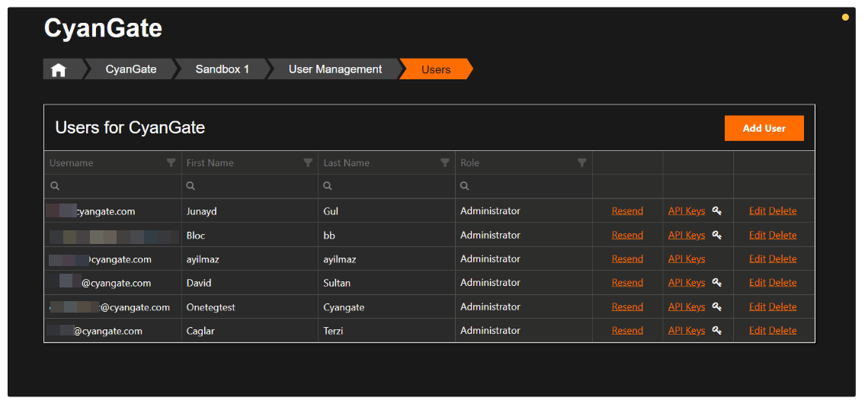Click the key icon in David's row
The height and width of the screenshot is (414, 868).
[717, 283]
